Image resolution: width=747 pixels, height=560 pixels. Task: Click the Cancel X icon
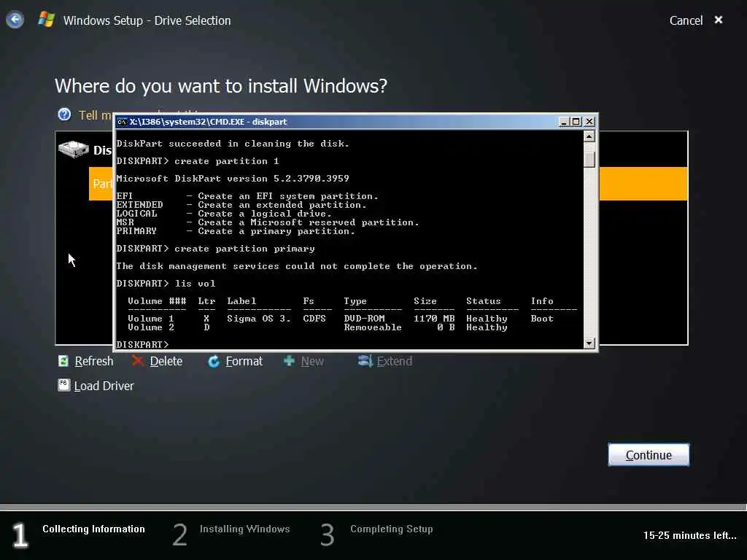pyautogui.click(x=719, y=20)
